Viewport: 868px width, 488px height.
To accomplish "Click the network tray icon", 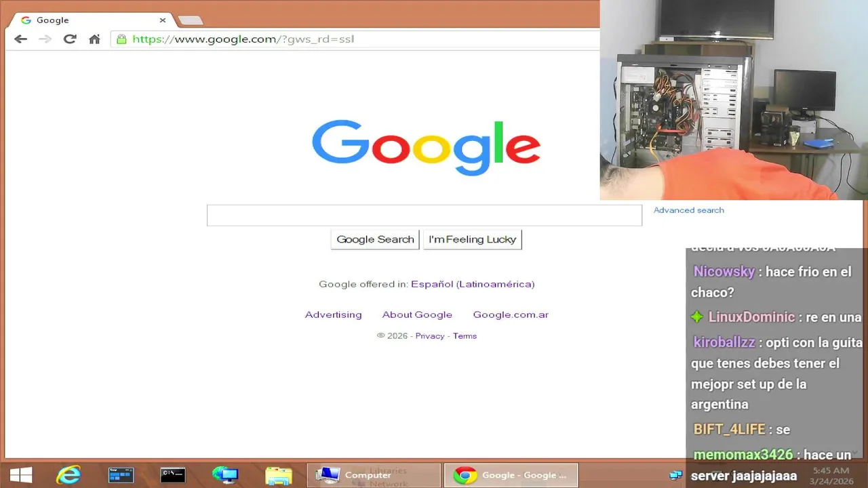I will click(x=676, y=475).
